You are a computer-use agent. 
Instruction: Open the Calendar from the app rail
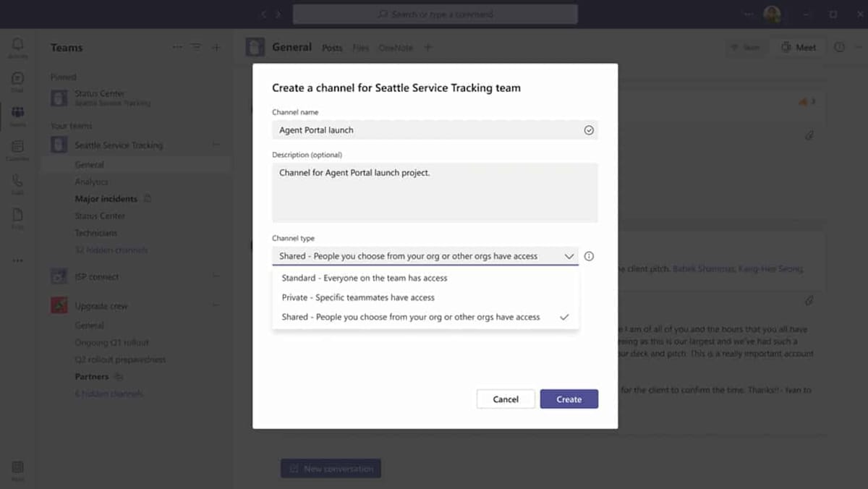pyautogui.click(x=17, y=150)
